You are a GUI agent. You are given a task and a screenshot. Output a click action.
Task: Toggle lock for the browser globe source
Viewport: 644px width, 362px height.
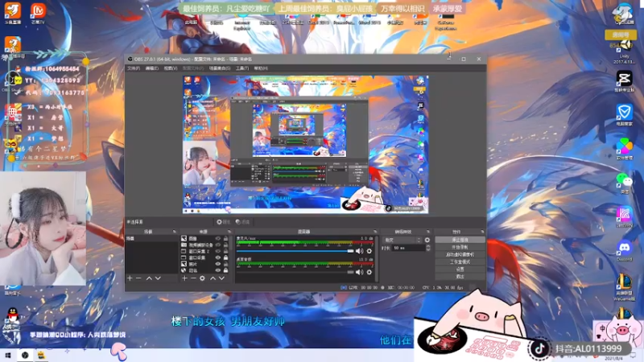225,270
